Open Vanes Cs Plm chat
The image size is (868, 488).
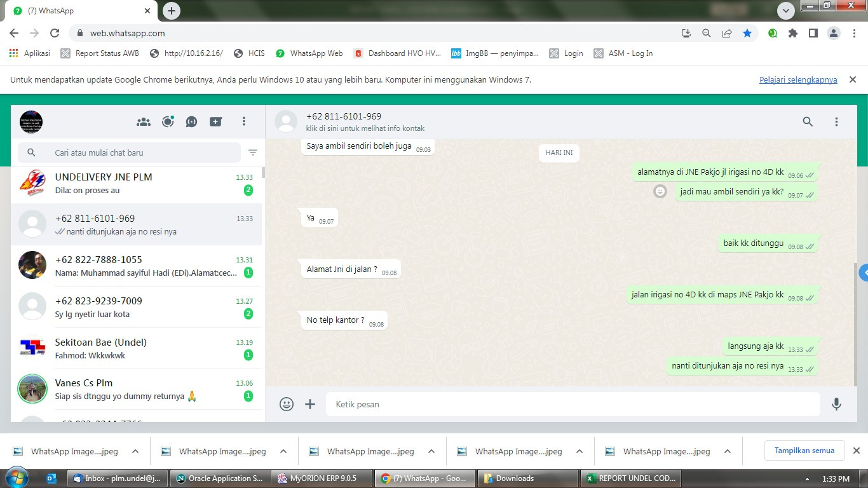(136, 390)
